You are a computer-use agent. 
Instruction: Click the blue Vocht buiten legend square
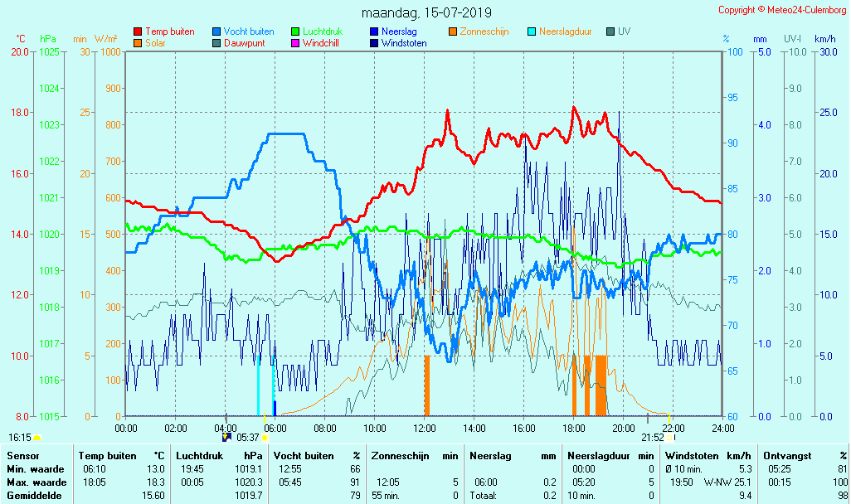[x=216, y=31]
